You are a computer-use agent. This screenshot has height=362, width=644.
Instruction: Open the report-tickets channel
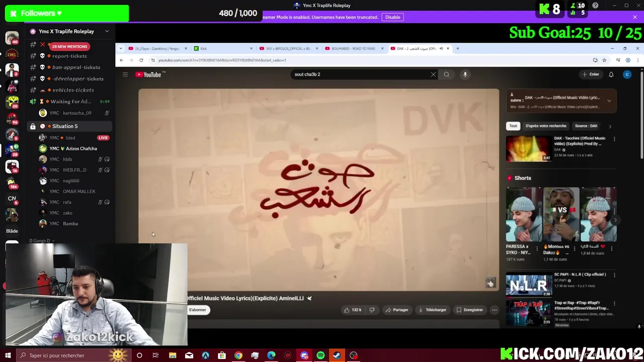point(69,56)
